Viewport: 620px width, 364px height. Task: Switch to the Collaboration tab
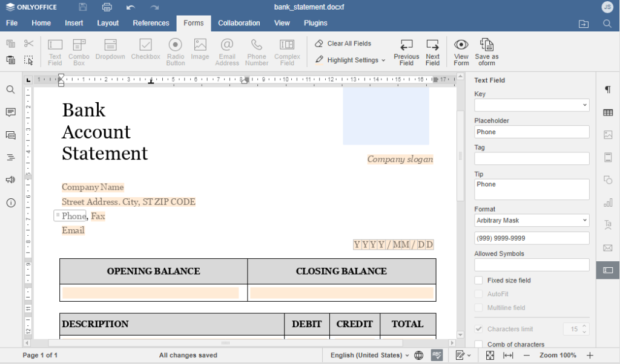(239, 23)
